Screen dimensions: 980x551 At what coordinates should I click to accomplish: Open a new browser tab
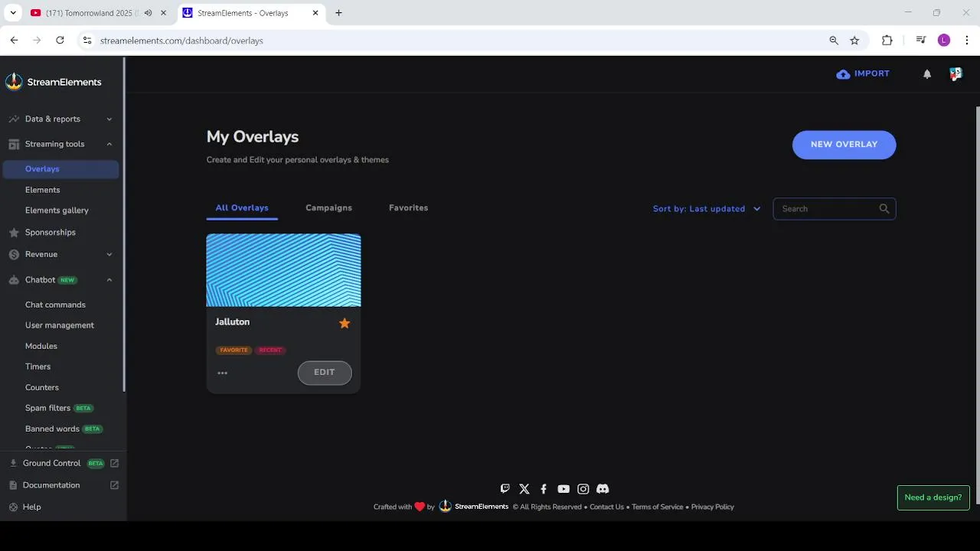coord(338,13)
